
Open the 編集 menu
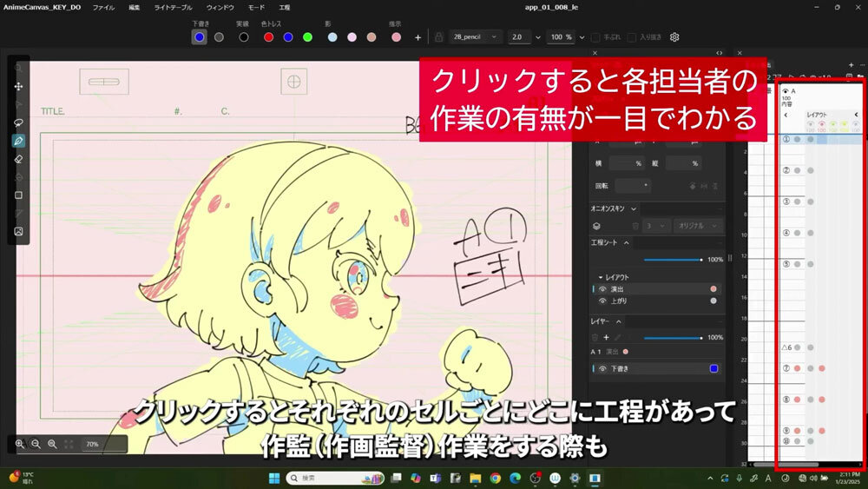click(135, 8)
